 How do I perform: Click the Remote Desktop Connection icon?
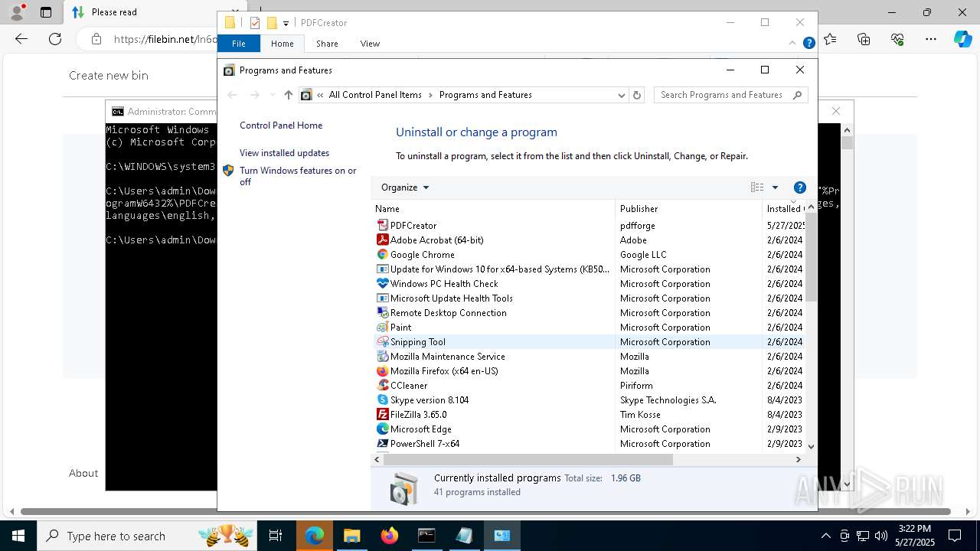pos(383,312)
